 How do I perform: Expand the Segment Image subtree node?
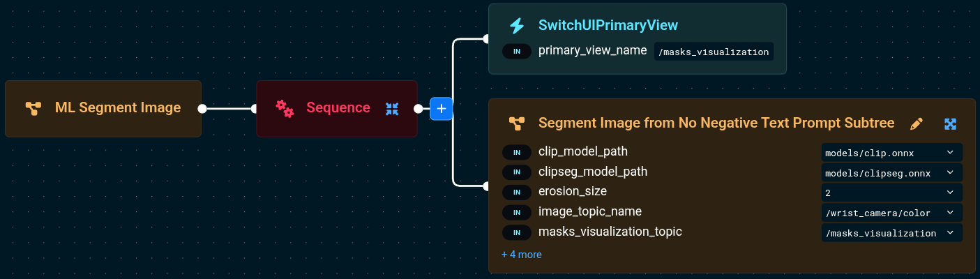950,124
